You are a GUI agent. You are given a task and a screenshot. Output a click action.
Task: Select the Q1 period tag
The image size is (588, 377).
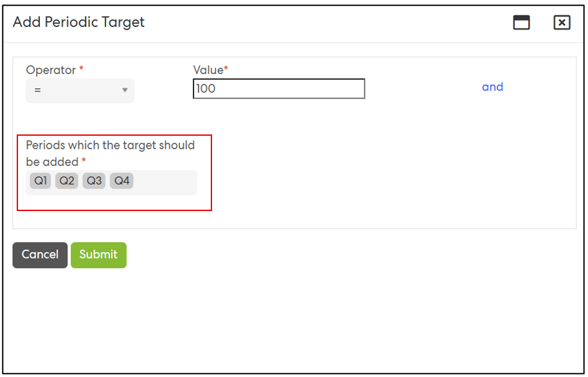point(40,181)
